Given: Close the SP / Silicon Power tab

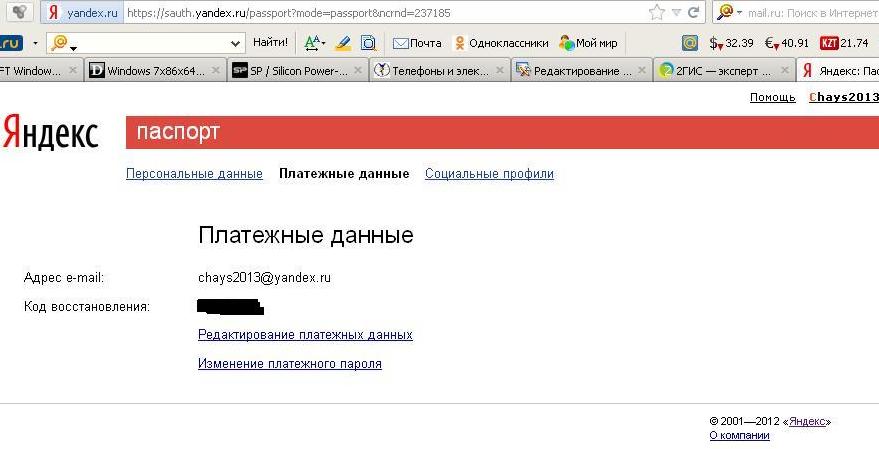Looking at the screenshot, I should [x=358, y=71].
